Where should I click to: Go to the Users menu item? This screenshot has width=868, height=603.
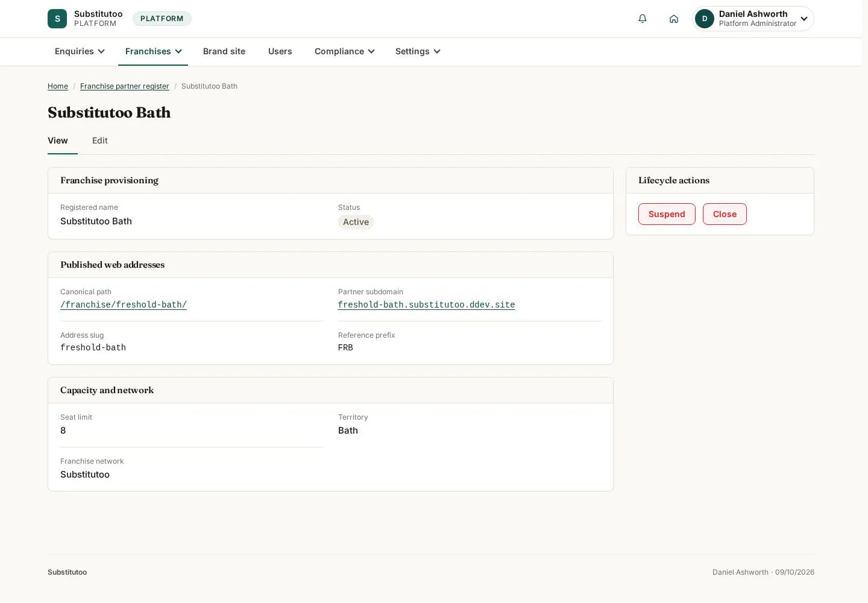click(280, 51)
